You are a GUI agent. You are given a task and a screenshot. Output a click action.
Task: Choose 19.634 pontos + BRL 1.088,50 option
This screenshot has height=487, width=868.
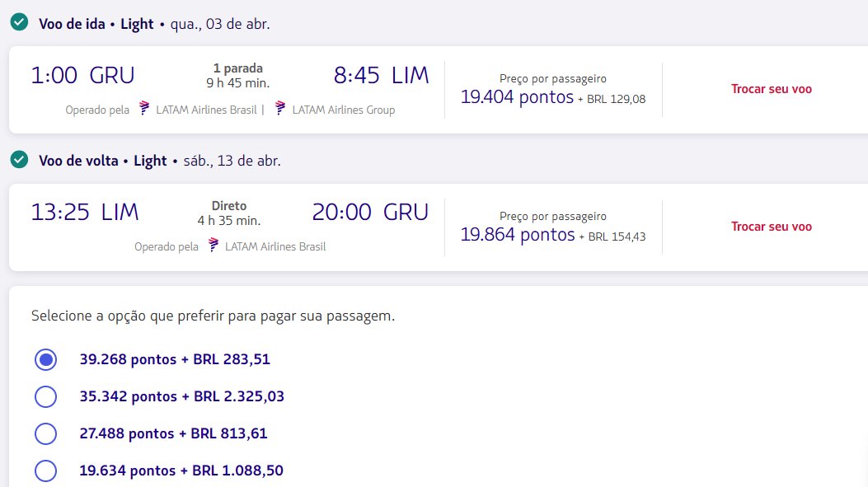point(45,471)
